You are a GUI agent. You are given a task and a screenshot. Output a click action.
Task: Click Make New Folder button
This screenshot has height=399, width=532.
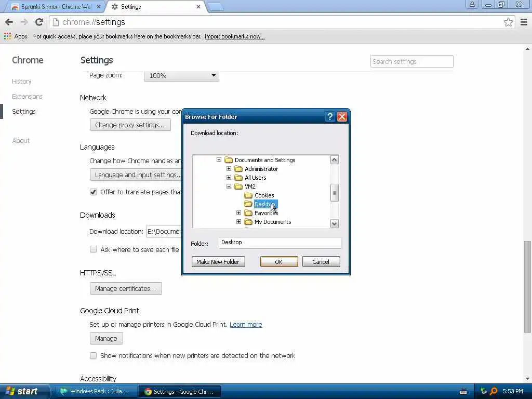click(218, 262)
